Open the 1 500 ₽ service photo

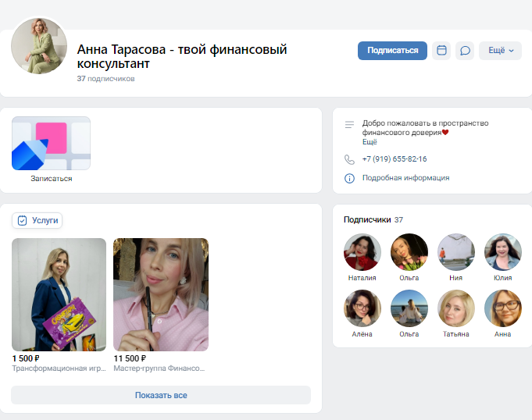tap(59, 294)
